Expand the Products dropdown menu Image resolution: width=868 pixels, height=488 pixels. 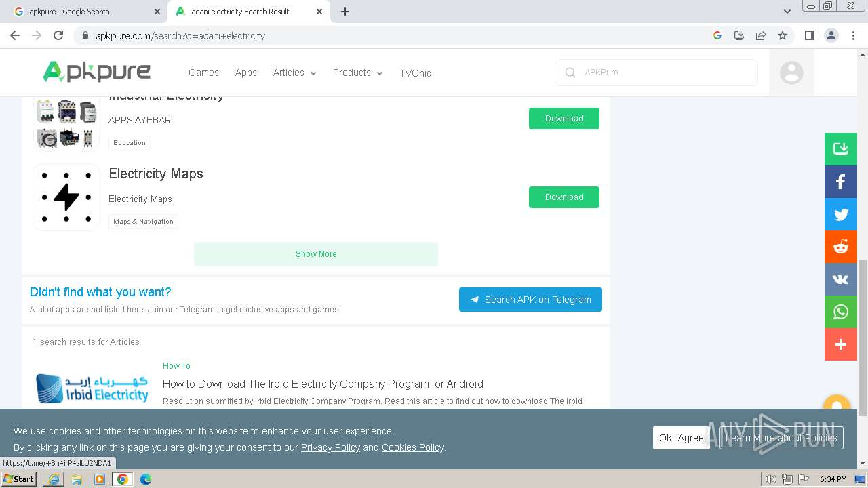[357, 73]
